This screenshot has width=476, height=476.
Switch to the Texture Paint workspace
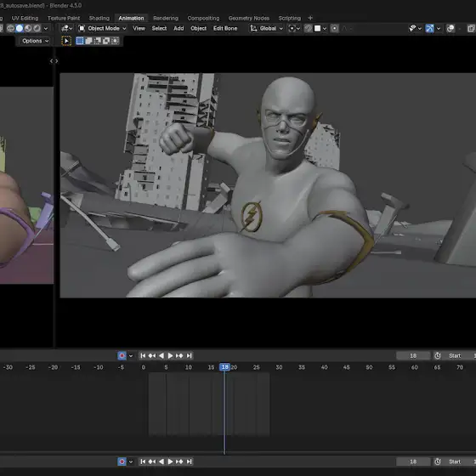pos(64,18)
